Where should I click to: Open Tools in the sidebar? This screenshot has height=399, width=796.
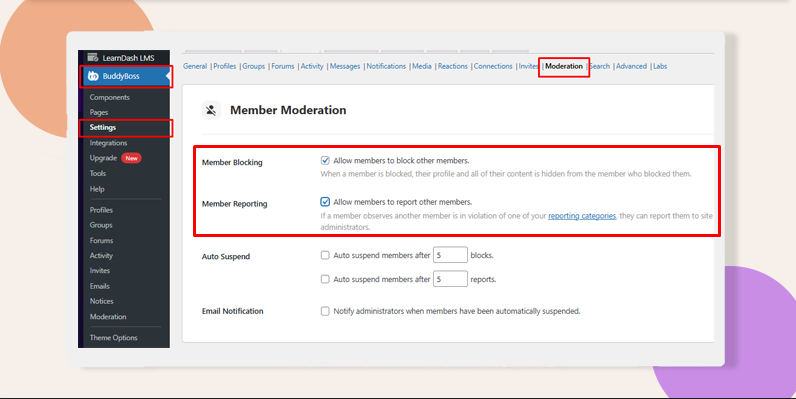click(x=97, y=173)
